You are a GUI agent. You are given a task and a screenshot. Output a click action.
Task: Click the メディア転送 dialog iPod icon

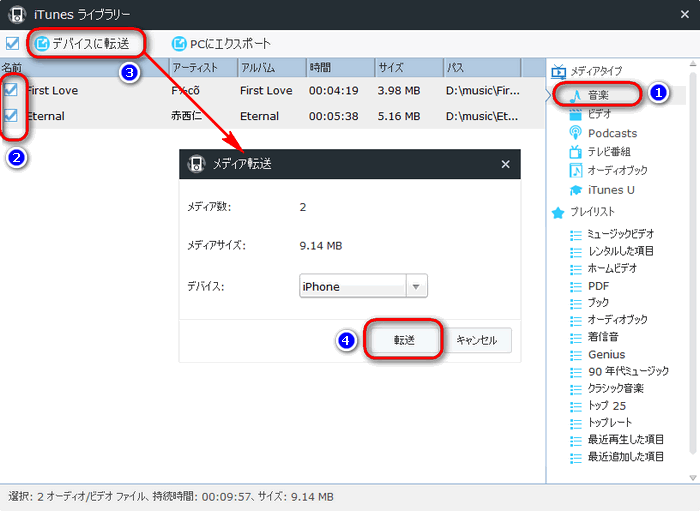click(196, 164)
